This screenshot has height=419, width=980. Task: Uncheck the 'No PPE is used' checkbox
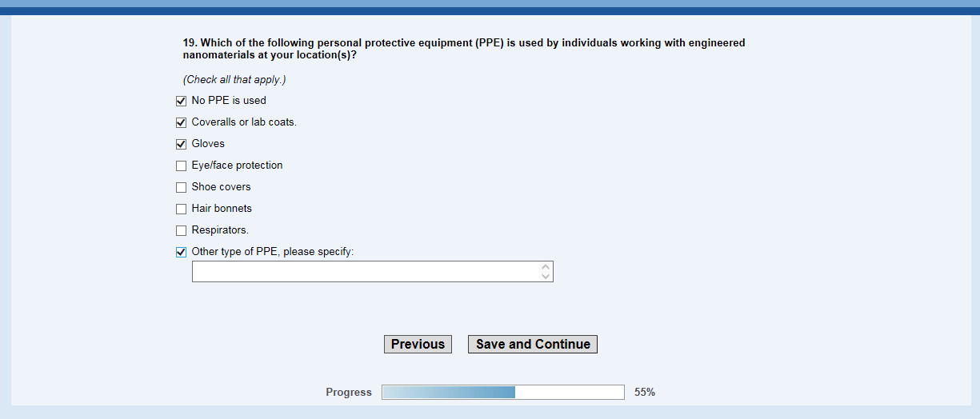tap(181, 102)
